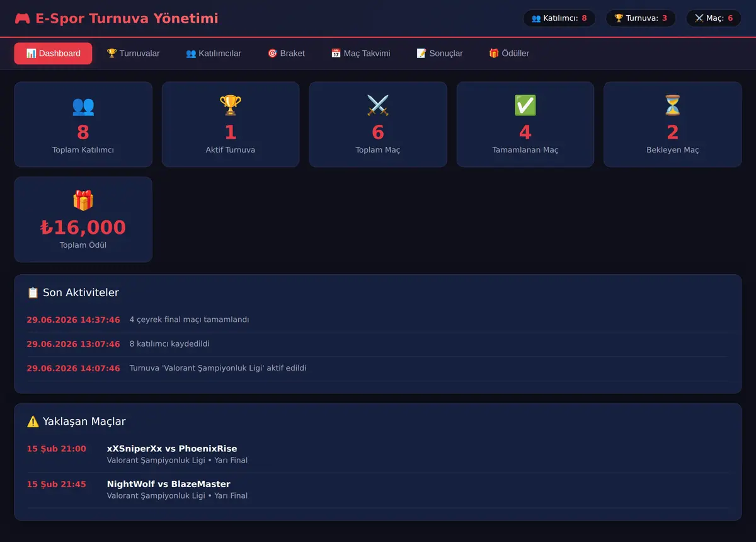This screenshot has width=756, height=542.
Task: Click activity '4 çeyrek final maçı tamamlandı'
Action: (189, 320)
